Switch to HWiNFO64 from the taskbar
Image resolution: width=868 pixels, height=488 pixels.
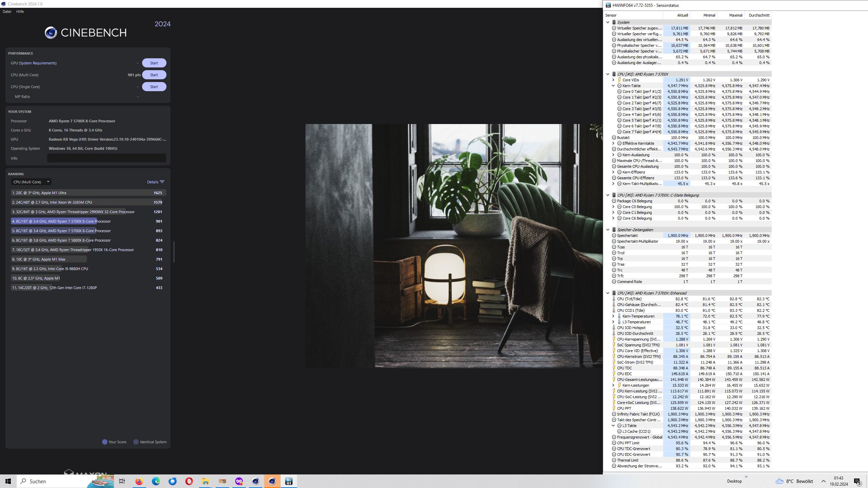[x=289, y=481]
